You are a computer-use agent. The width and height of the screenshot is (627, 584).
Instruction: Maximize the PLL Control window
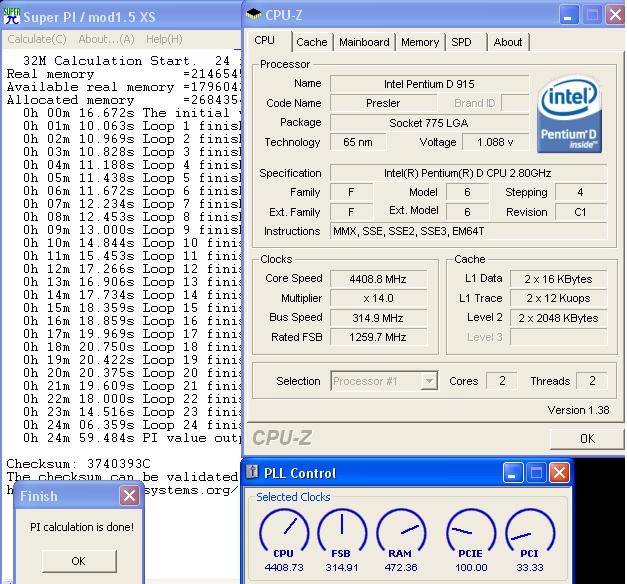point(536,473)
